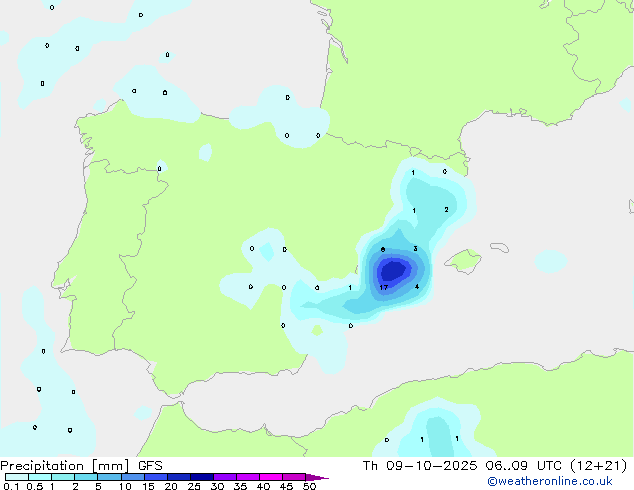Select the 5–10 mm legend color swatch

click(x=109, y=477)
